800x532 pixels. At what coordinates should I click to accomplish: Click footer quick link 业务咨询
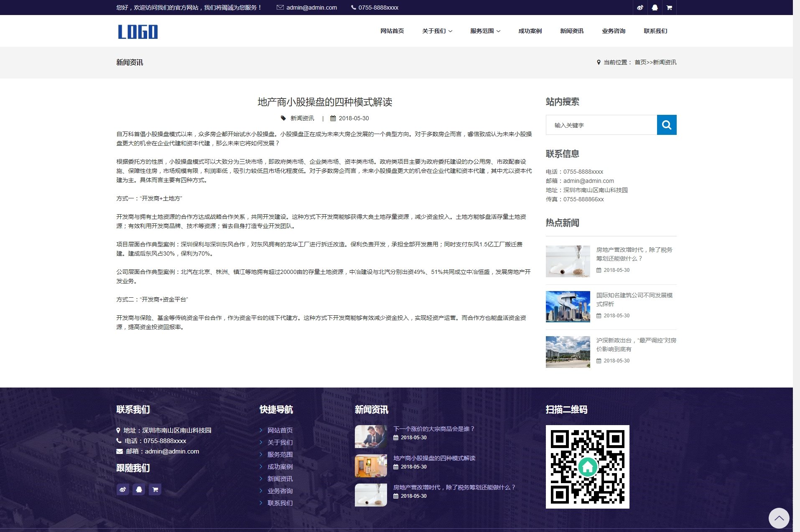pos(280,491)
